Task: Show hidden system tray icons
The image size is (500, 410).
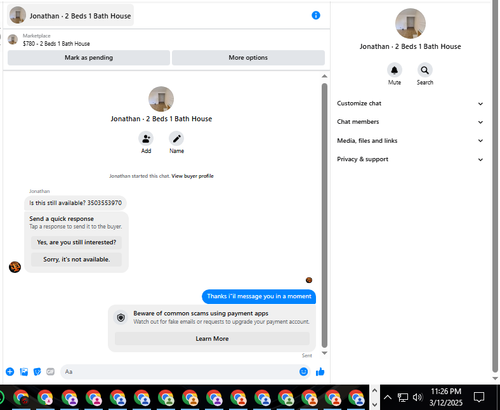Action: [387, 397]
